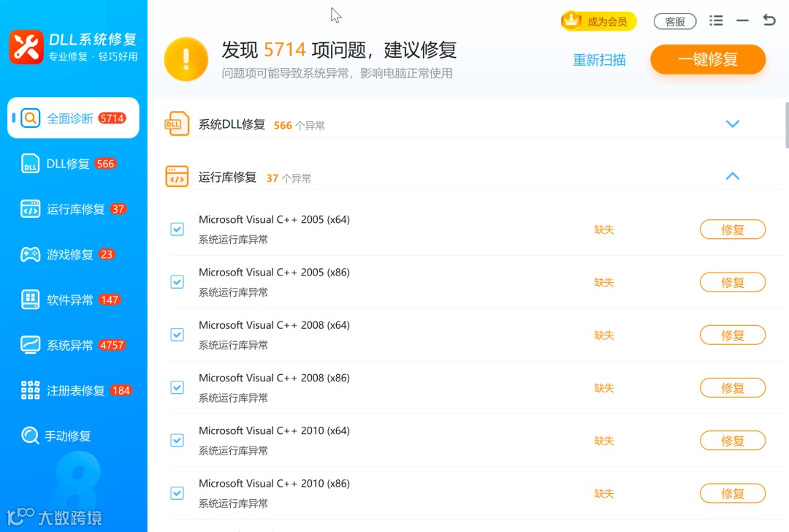Viewport: 789px width, 532px height.
Task: Click the 运行库修复 code window icon in sidebar
Action: tap(30, 209)
